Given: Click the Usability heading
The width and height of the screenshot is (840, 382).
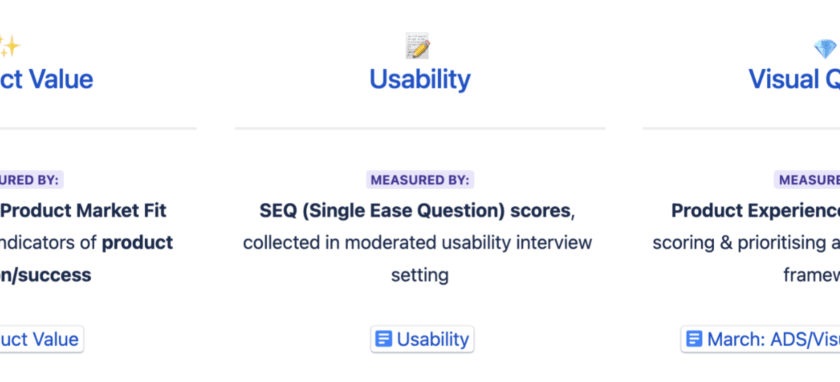Looking at the screenshot, I should coord(420,79).
